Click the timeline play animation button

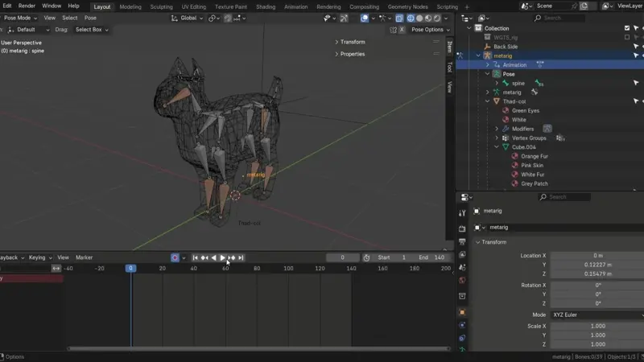click(x=222, y=257)
